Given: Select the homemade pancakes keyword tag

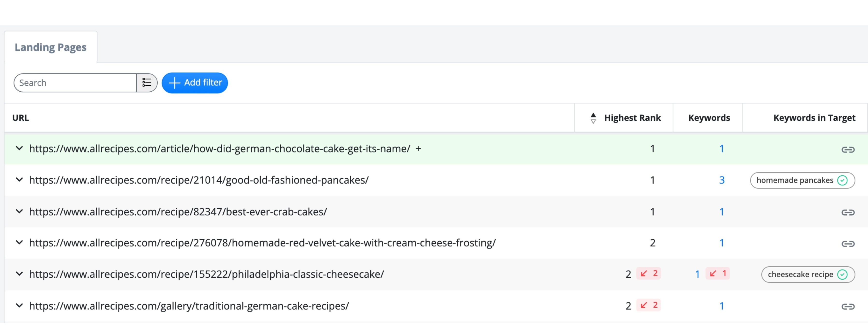Looking at the screenshot, I should tap(802, 181).
